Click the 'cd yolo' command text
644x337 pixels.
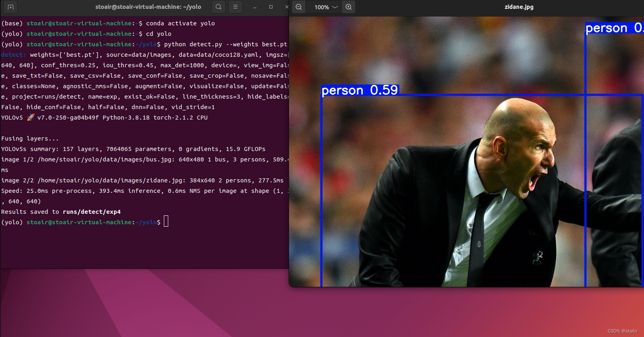(x=159, y=34)
